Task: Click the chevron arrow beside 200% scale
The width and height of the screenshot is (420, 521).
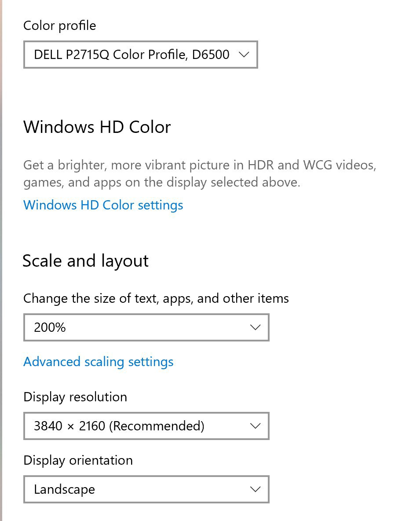Action: point(255,327)
